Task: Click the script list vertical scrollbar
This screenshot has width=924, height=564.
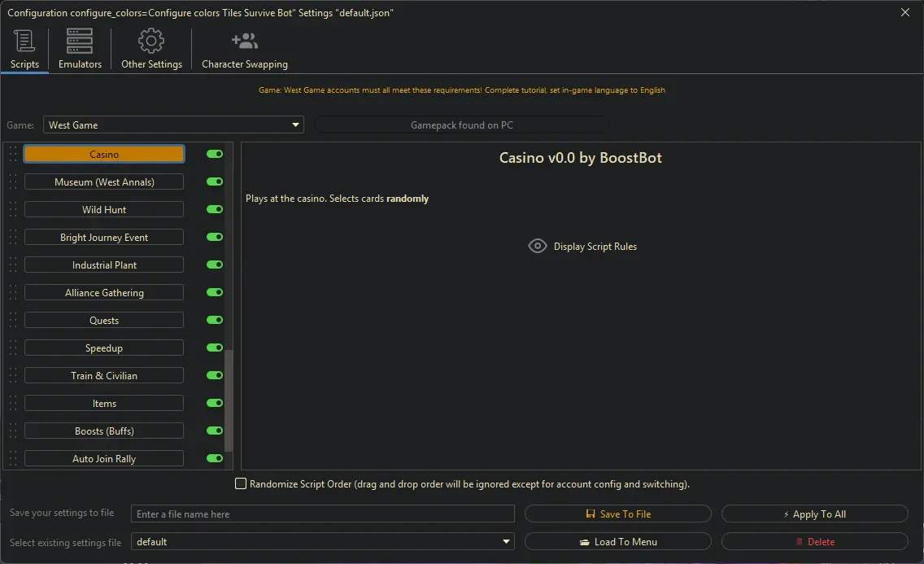Action: coord(229,399)
